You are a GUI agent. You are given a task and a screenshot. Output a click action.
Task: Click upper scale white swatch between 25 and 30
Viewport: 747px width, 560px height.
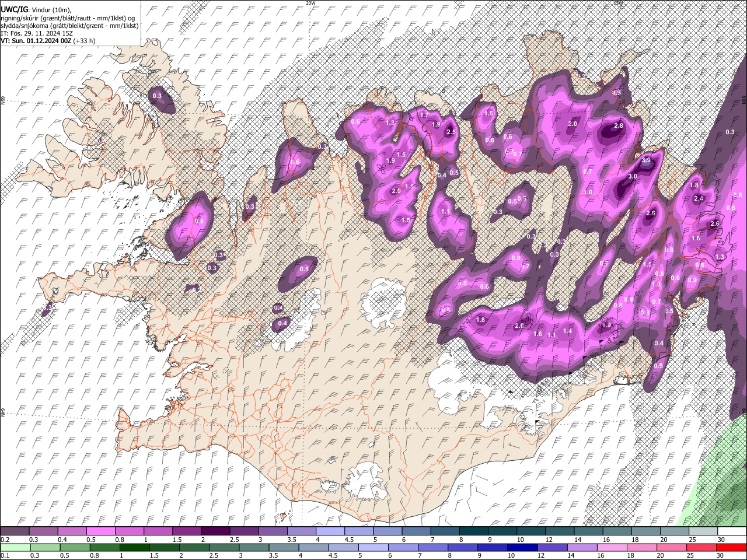click(703, 531)
